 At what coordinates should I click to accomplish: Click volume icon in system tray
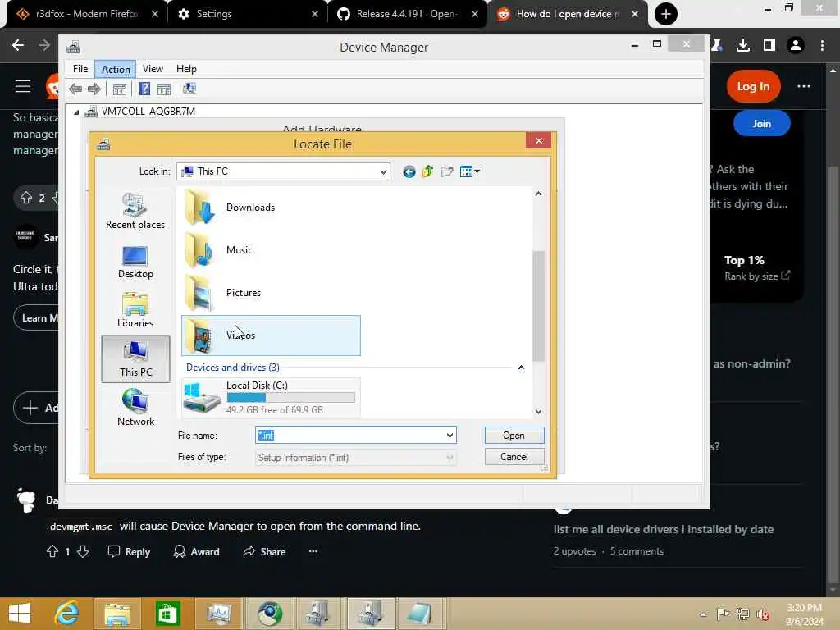tap(763, 614)
